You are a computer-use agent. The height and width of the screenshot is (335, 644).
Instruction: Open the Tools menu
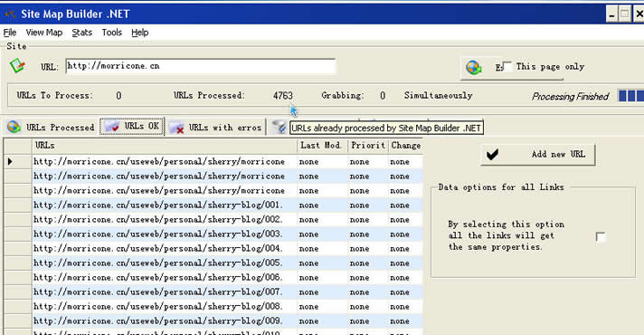coord(112,33)
